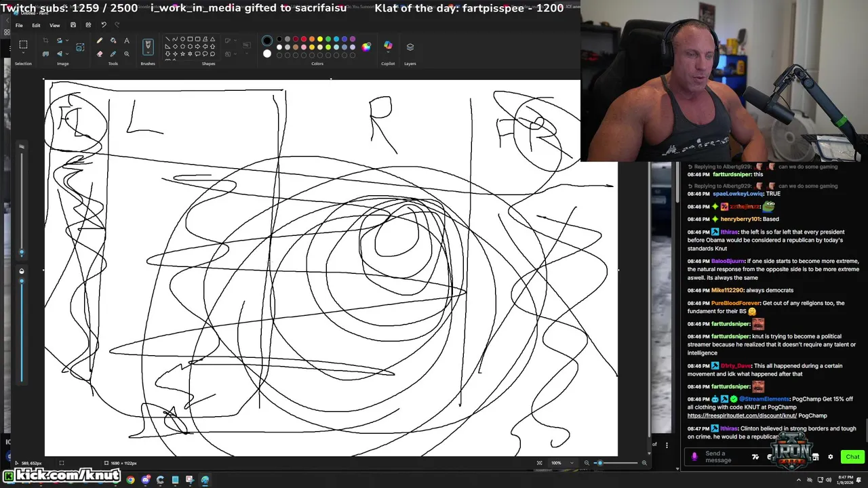Screen dimensions: 868x488
Task: Select the Oval shape
Action: click(x=182, y=39)
